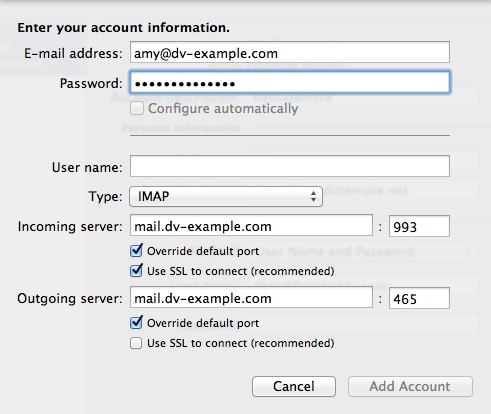Uncheck Override default port under Outgoing server
491x414 pixels.
pos(136,322)
